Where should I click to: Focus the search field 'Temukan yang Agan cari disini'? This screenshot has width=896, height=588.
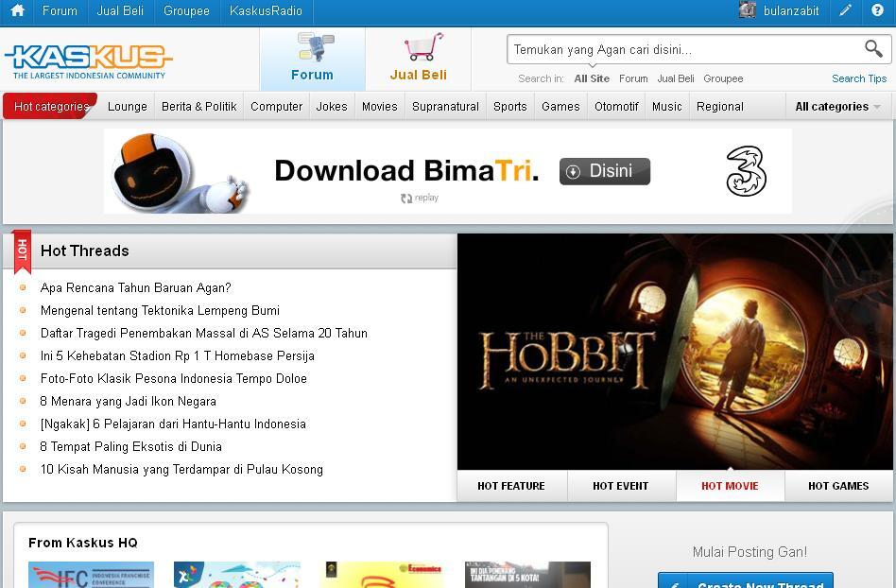(686, 50)
